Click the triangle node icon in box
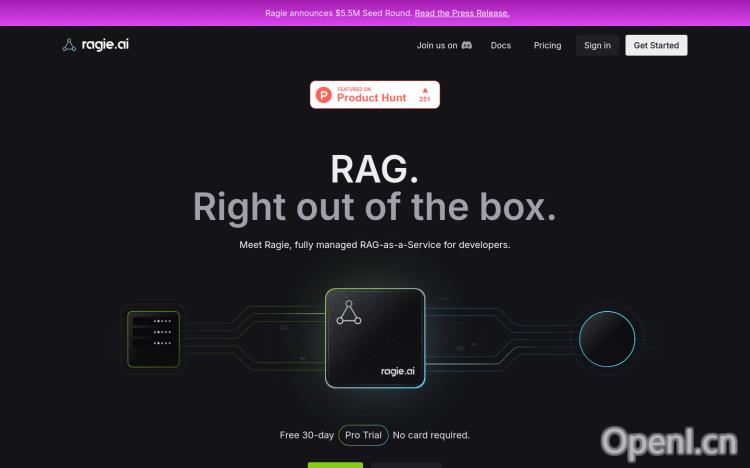Viewport: 750px width, 468px height. pyautogui.click(x=349, y=312)
